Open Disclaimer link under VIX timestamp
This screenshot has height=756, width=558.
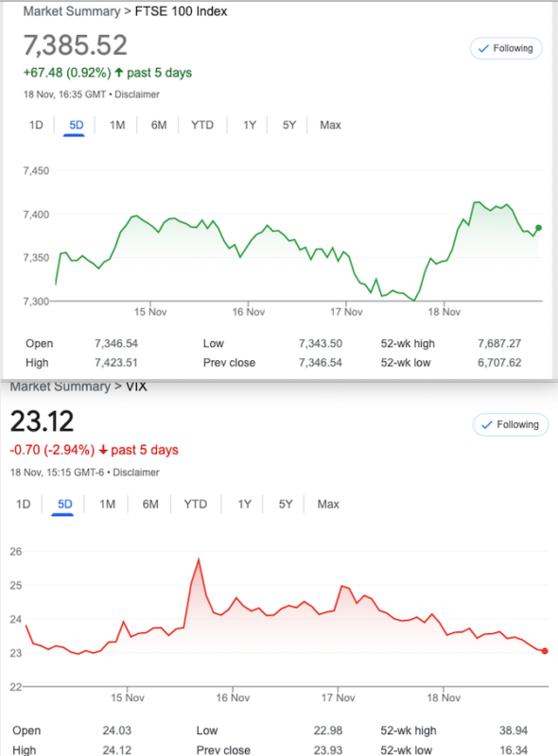click(136, 472)
